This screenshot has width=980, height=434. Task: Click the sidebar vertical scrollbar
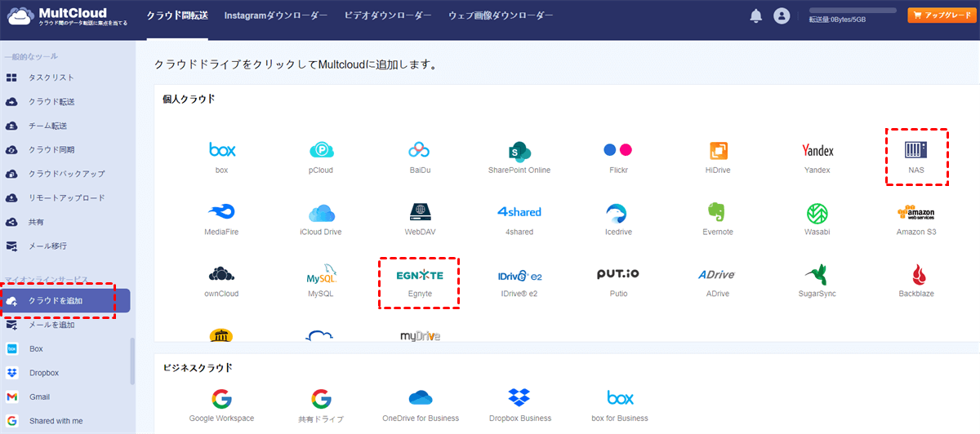click(133, 360)
